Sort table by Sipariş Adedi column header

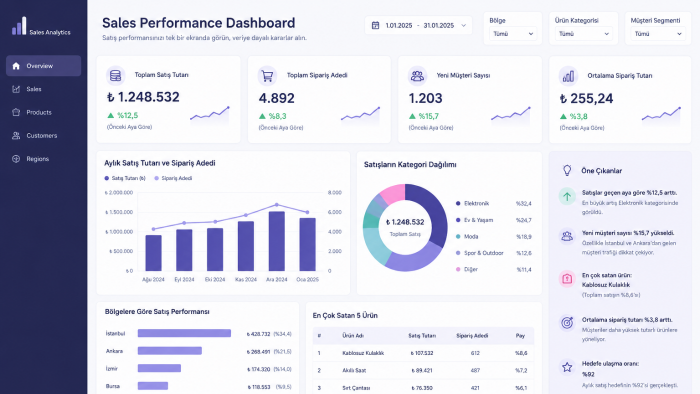point(472,336)
